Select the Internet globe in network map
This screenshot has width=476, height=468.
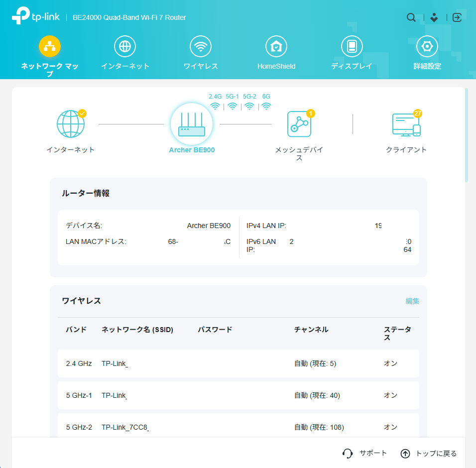(71, 123)
